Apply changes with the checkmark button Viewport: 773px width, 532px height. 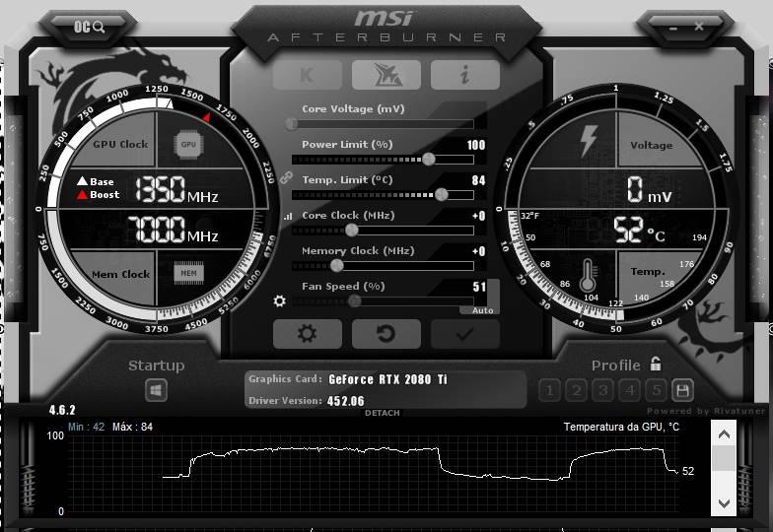coord(465,334)
